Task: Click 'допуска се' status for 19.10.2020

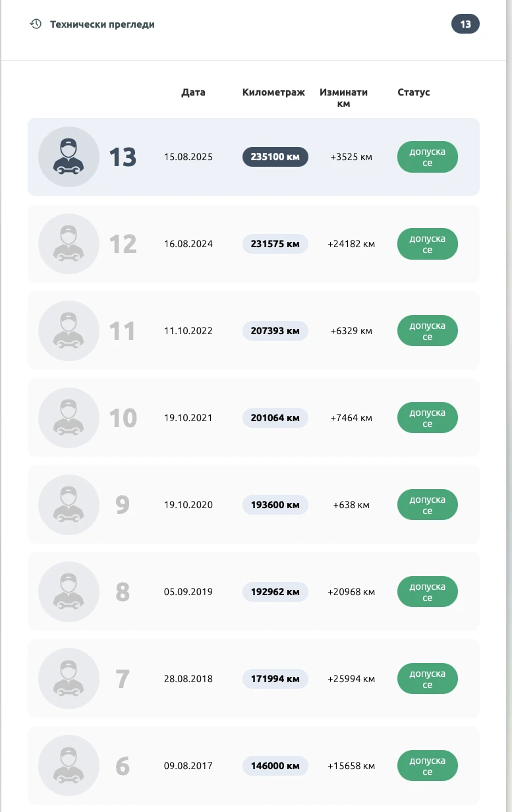Action: (428, 505)
